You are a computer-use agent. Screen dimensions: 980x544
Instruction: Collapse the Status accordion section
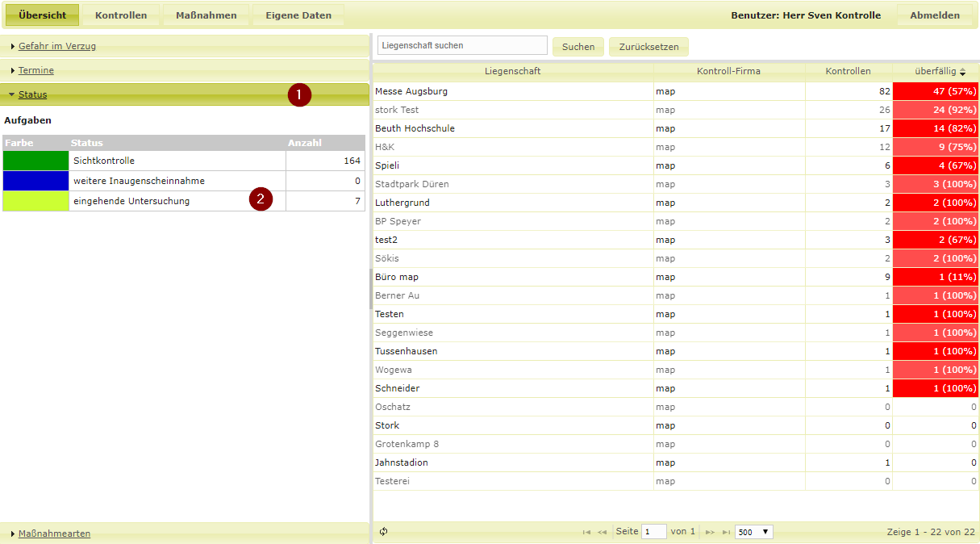[32, 94]
